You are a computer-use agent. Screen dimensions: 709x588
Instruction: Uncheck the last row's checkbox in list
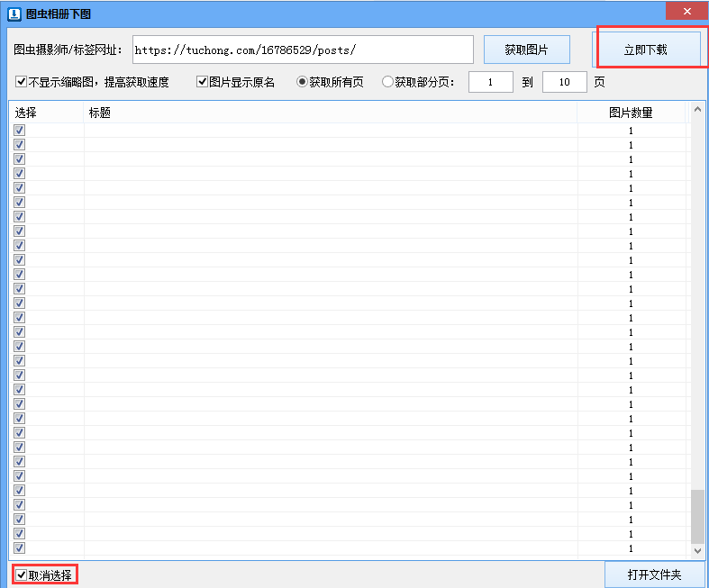coord(20,547)
